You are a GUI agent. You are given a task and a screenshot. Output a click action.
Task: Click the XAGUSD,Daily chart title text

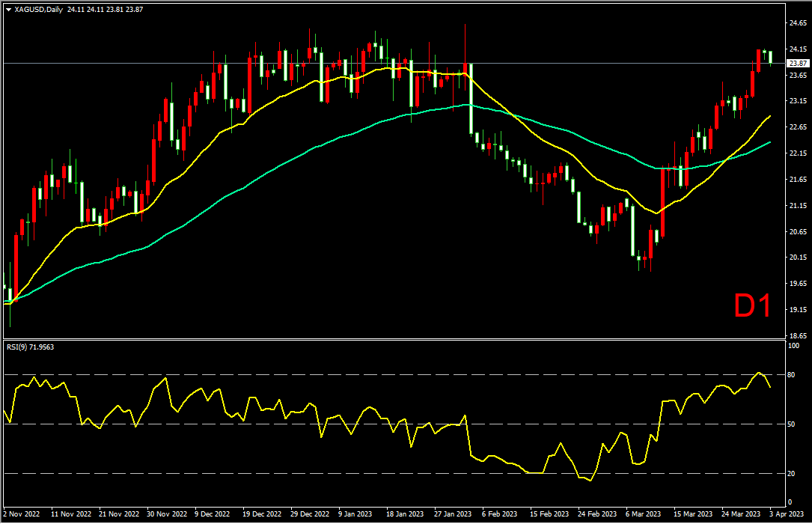click(x=39, y=10)
